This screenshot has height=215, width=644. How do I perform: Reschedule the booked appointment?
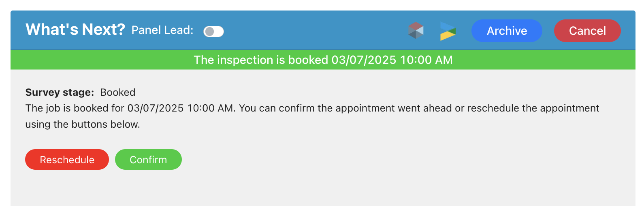[67, 160]
